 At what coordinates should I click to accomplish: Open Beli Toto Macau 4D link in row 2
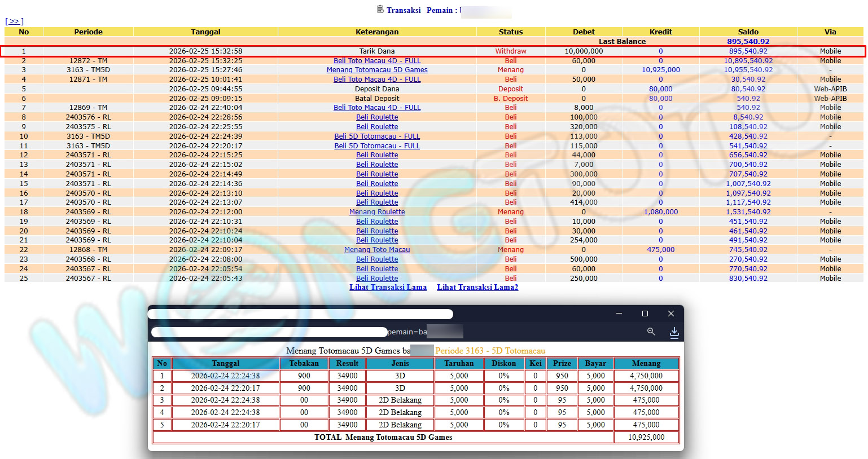pyautogui.click(x=377, y=61)
